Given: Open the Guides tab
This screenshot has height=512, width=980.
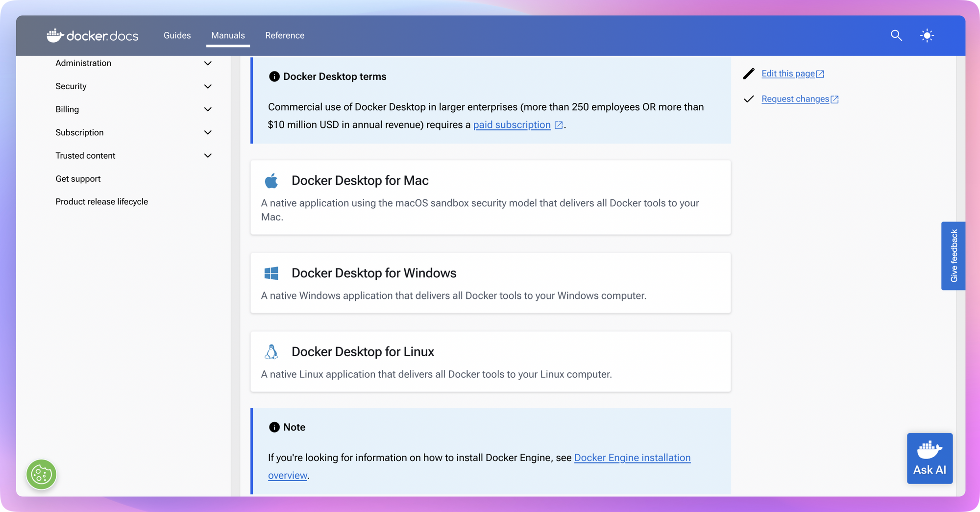Looking at the screenshot, I should [177, 35].
